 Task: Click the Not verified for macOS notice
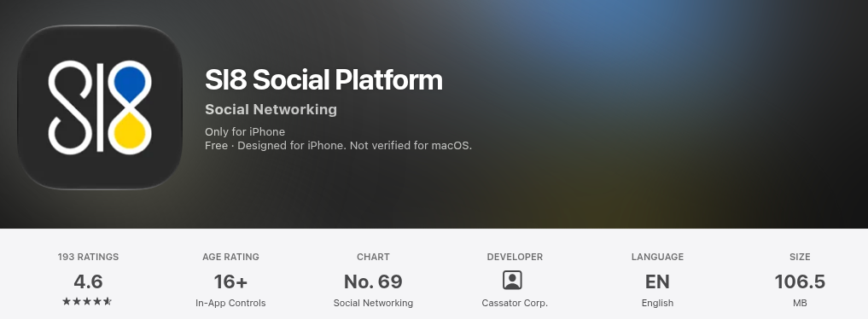pos(411,146)
